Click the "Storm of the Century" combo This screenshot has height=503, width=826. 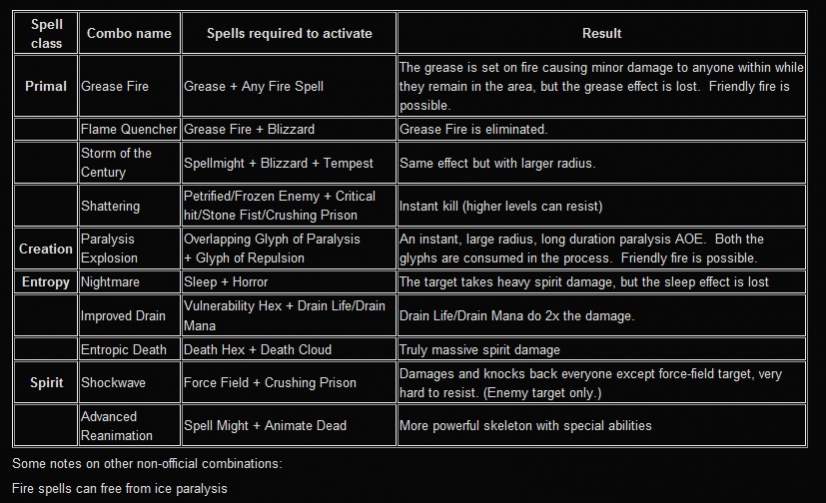pyautogui.click(x=116, y=161)
